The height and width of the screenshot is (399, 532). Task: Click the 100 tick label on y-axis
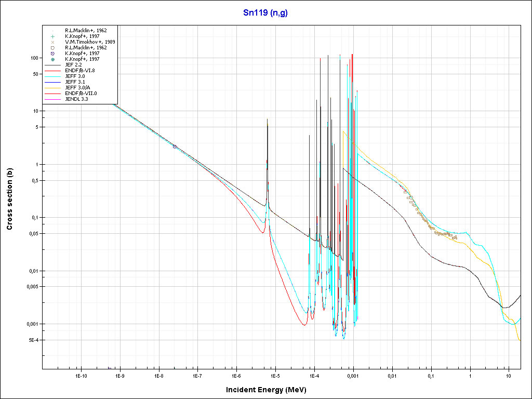(33, 58)
